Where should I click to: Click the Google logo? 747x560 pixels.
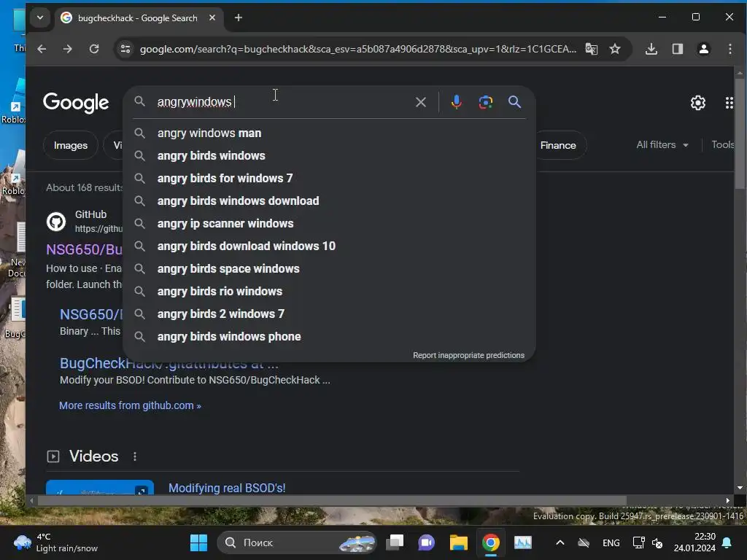point(76,103)
